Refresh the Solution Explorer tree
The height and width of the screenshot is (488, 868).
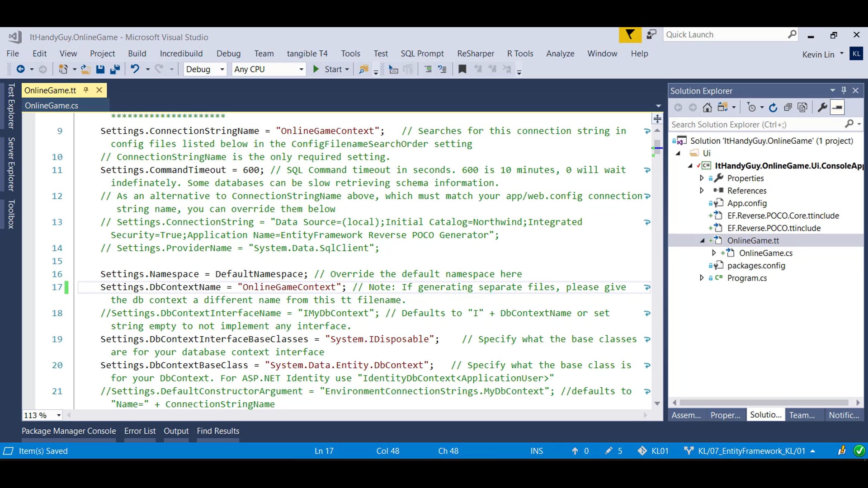(773, 108)
